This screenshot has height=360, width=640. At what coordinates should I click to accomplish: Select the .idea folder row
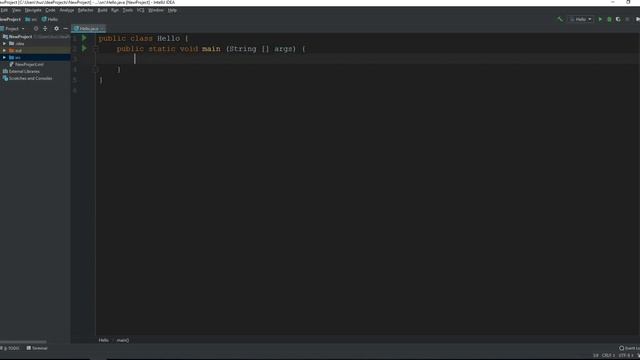35,44
